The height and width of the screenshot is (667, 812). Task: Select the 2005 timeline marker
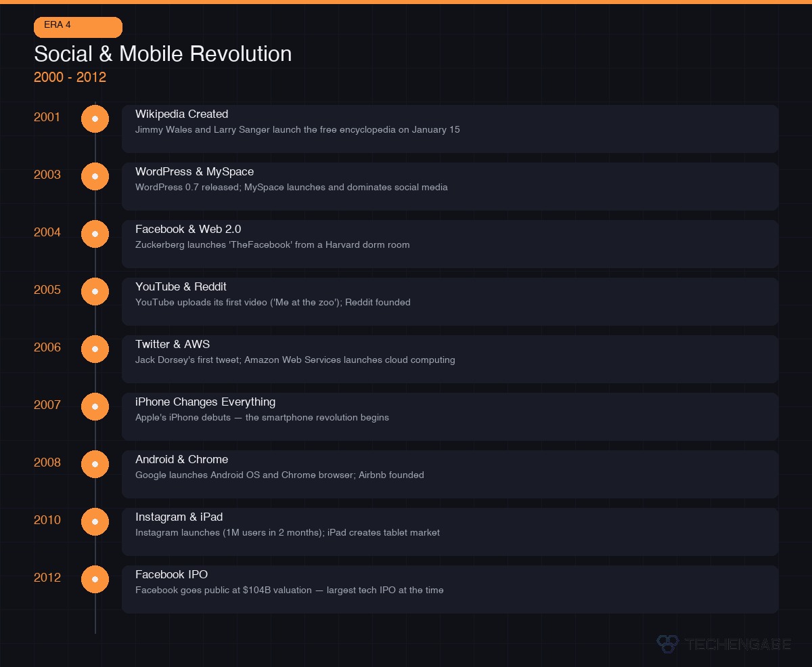[x=95, y=292]
